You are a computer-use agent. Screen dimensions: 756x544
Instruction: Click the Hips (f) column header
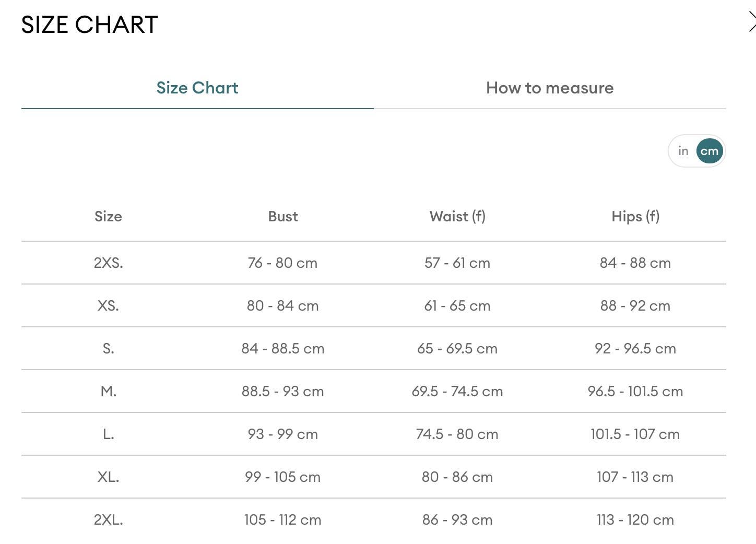click(x=635, y=217)
